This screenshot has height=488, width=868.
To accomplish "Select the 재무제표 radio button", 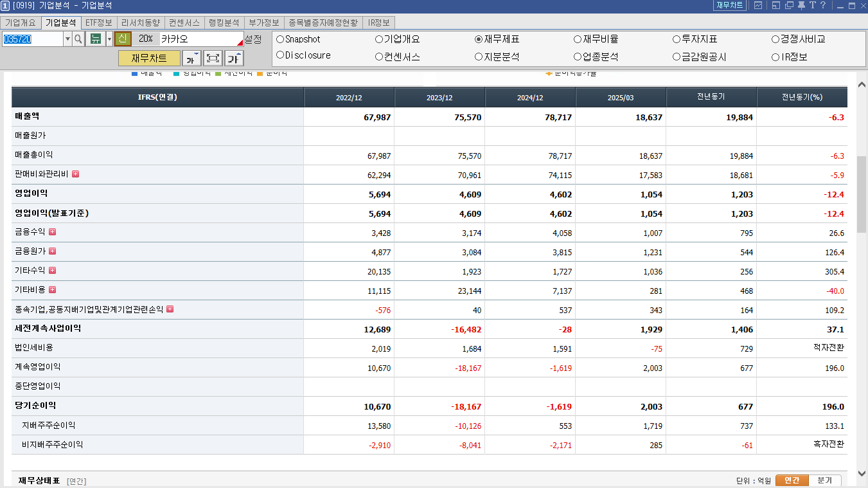I will [x=479, y=39].
